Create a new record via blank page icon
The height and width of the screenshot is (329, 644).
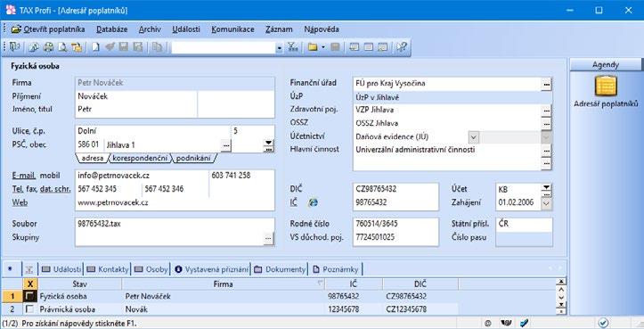[95, 47]
